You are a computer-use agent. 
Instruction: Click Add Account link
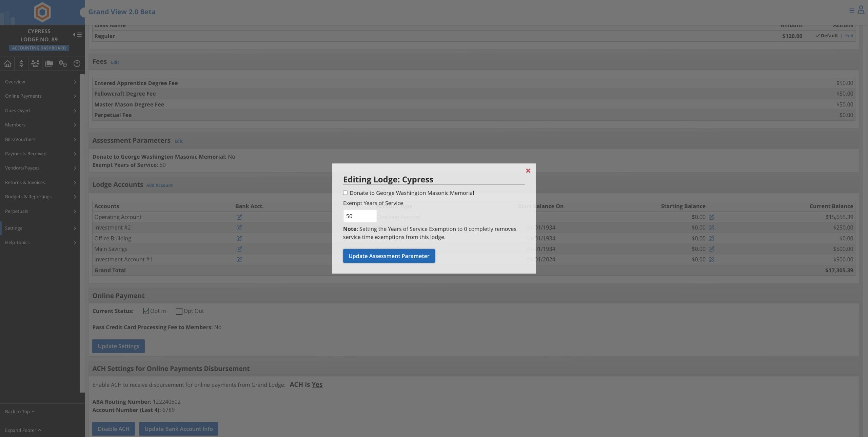(x=159, y=185)
